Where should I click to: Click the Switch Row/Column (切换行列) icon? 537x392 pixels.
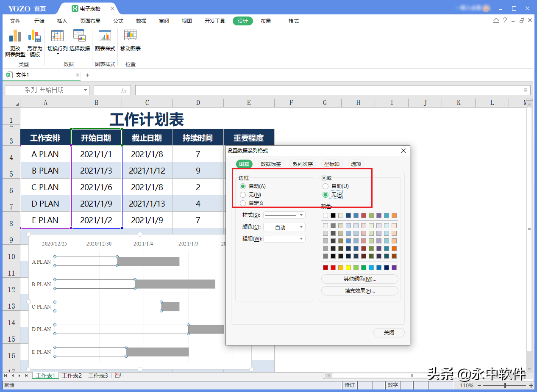click(57, 42)
